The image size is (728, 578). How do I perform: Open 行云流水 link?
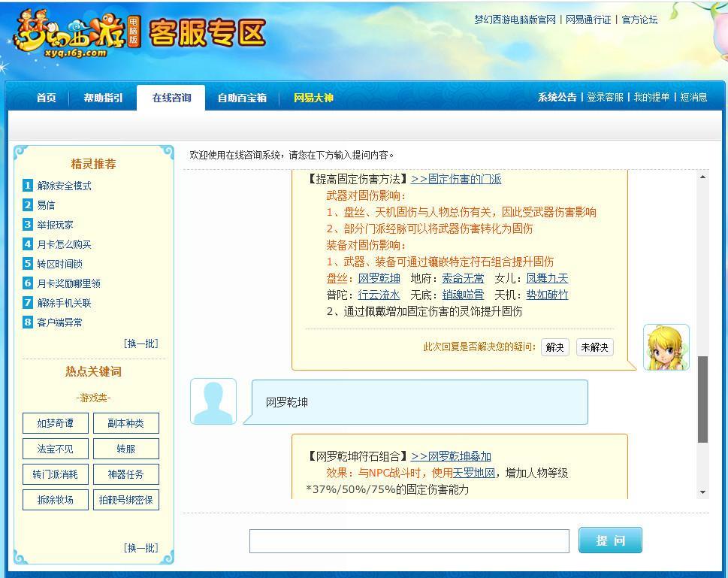[379, 295]
